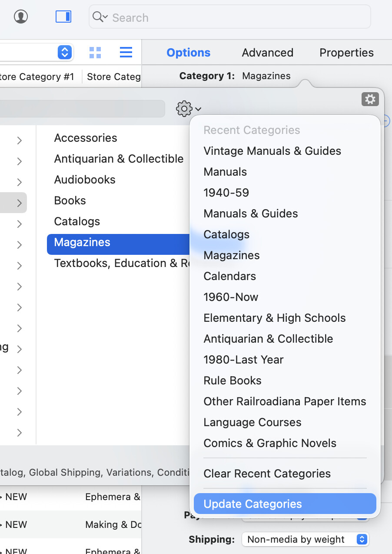Expand the highlighted category chevron
The image size is (392, 554).
pos(20,203)
